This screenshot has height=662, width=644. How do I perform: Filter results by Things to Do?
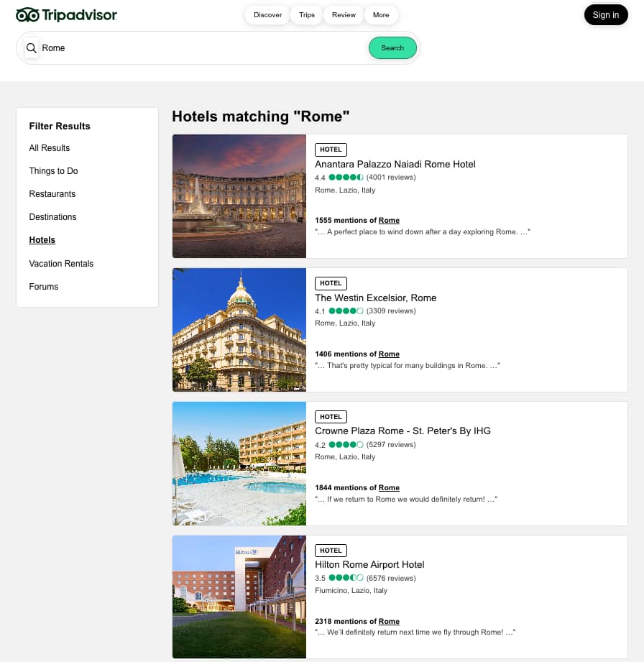(x=54, y=171)
